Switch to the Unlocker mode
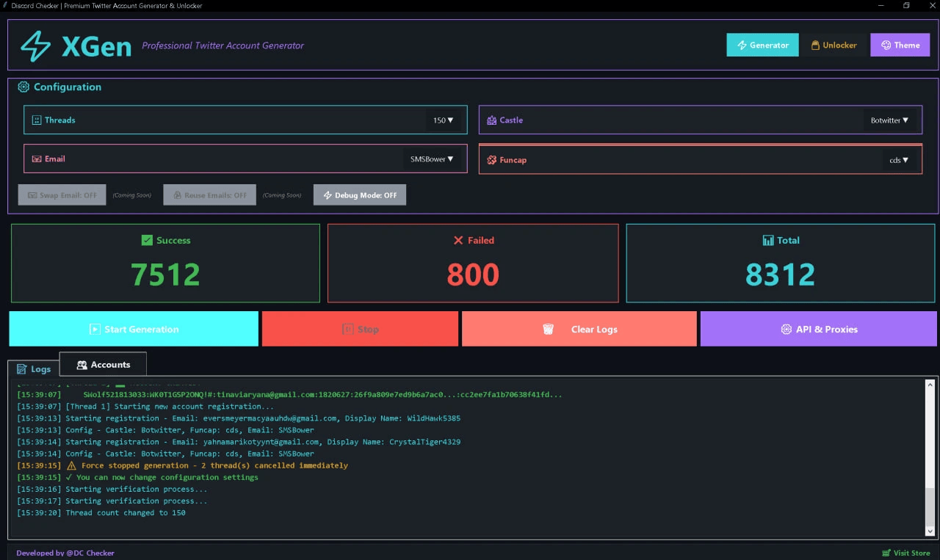The height and width of the screenshot is (560, 940). coord(834,45)
